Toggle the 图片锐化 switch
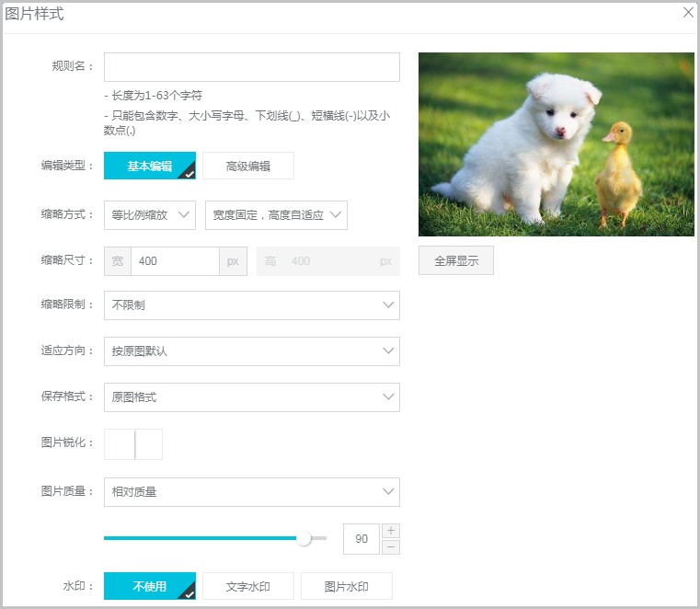The image size is (700, 609). click(133, 444)
